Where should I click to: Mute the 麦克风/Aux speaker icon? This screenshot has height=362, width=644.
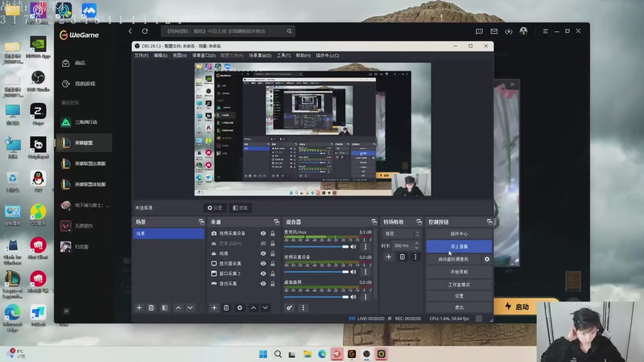[x=353, y=247]
